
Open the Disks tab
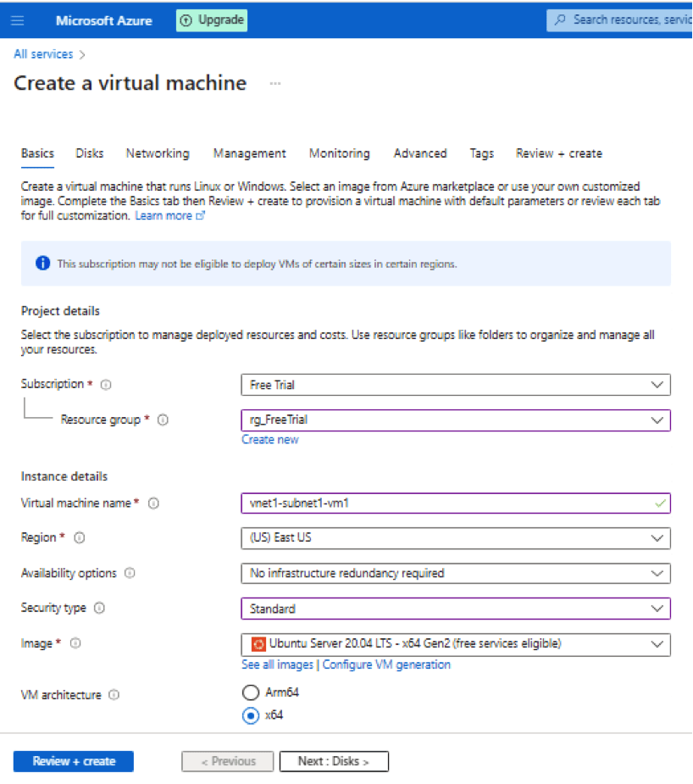(90, 153)
